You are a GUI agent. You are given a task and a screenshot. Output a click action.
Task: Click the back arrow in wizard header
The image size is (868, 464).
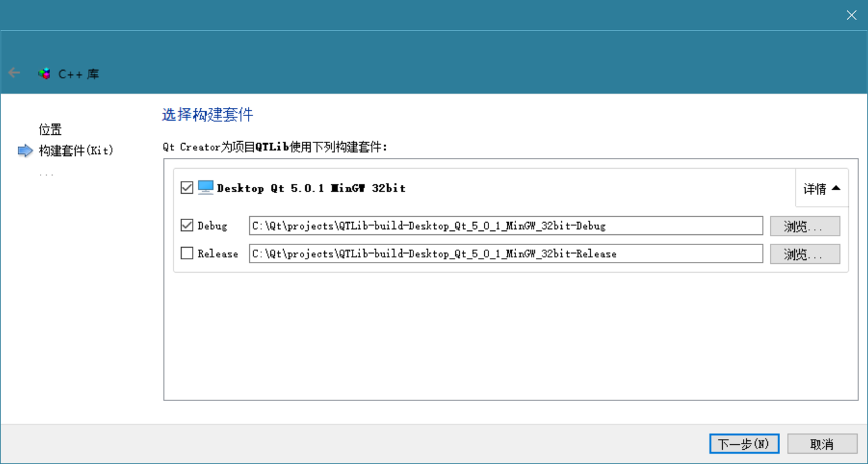click(14, 73)
